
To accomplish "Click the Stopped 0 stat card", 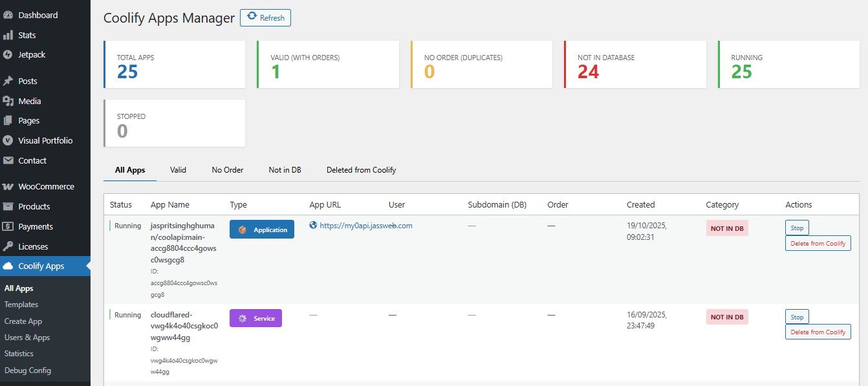I will (175, 123).
